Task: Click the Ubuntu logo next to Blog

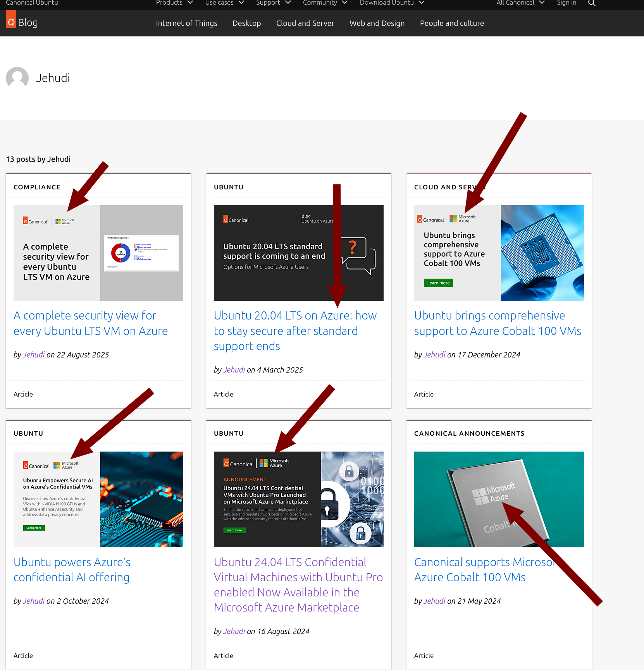Action: click(11, 19)
